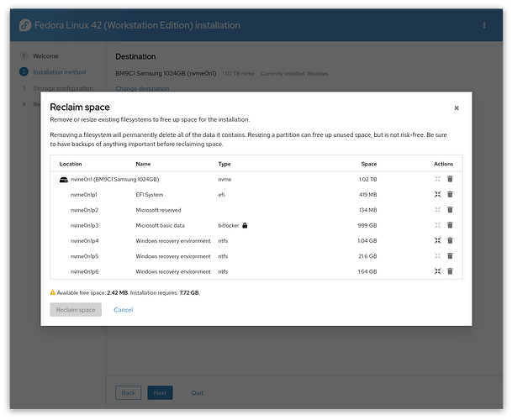Click the nvme0n1p1 location cell

click(84, 195)
